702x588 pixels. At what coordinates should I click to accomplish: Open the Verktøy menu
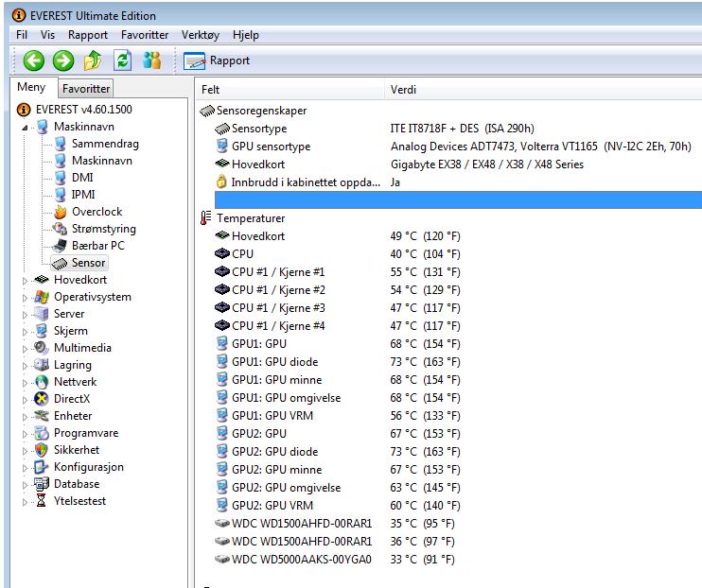pos(201,35)
